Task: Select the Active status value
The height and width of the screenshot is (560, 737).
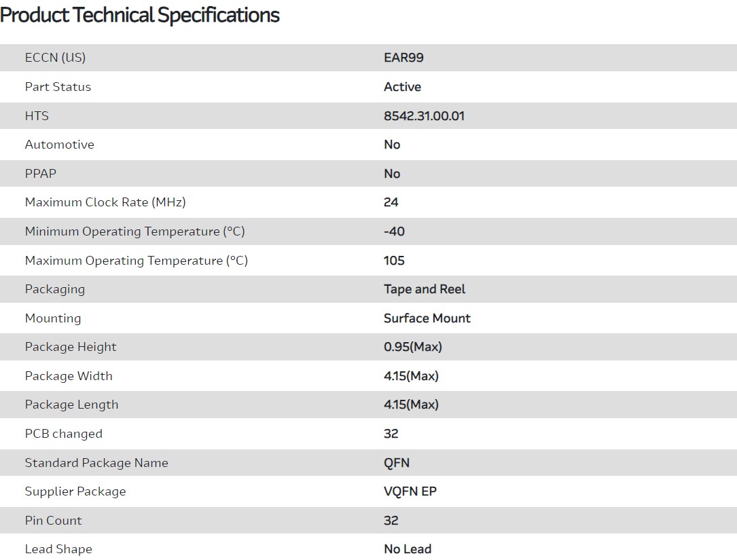Action: click(402, 87)
